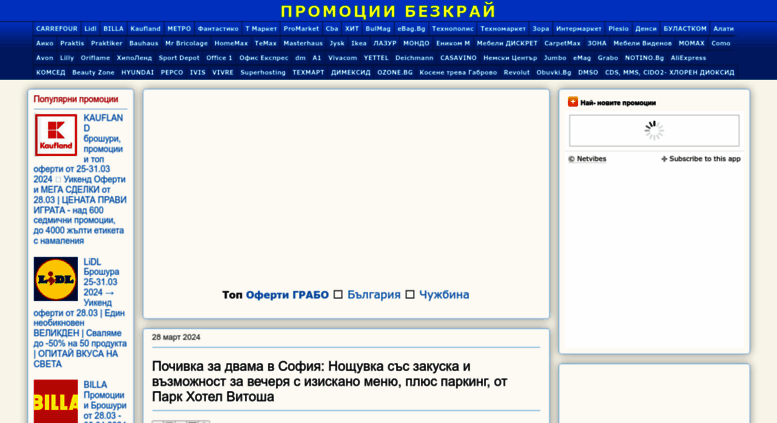Screen dimensions: 777x423
Task: Open the Lidl logo thumbnail
Action: [56, 279]
